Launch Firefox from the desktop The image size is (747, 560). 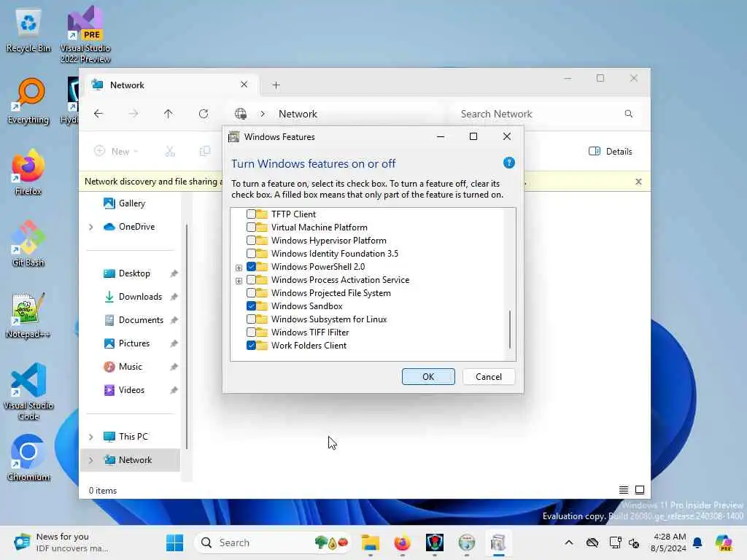click(28, 172)
